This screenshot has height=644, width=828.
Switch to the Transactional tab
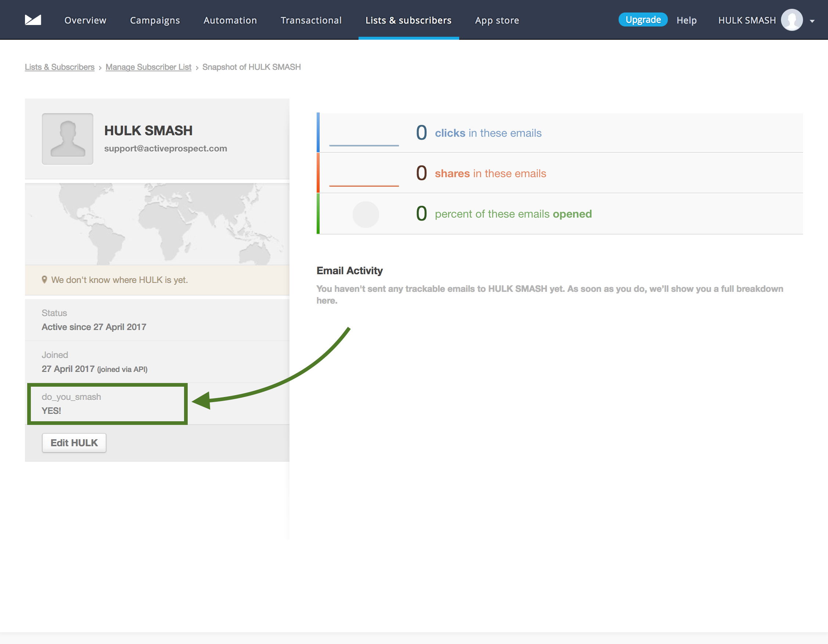(x=311, y=20)
